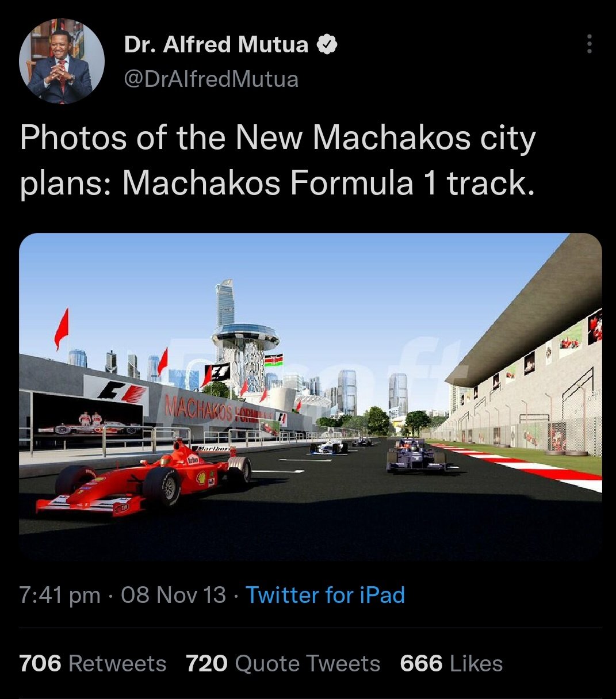Open the Formula 1 track image
616x699 pixels.
tap(311, 396)
